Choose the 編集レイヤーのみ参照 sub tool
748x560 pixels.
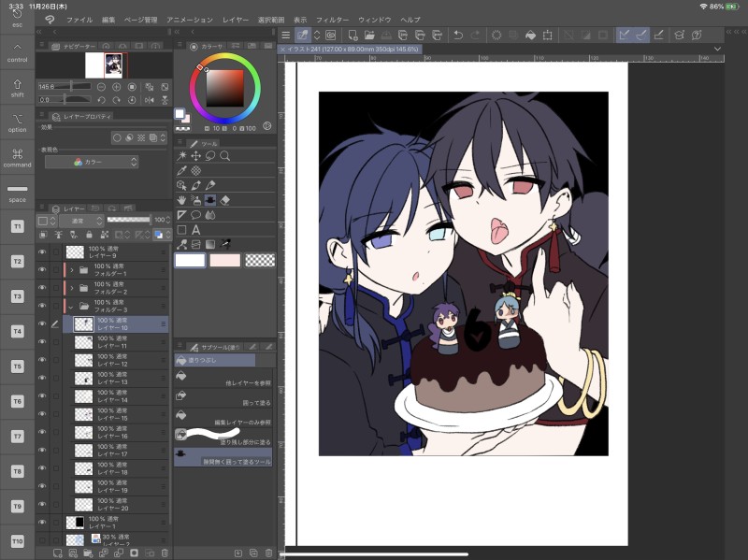[223, 417]
